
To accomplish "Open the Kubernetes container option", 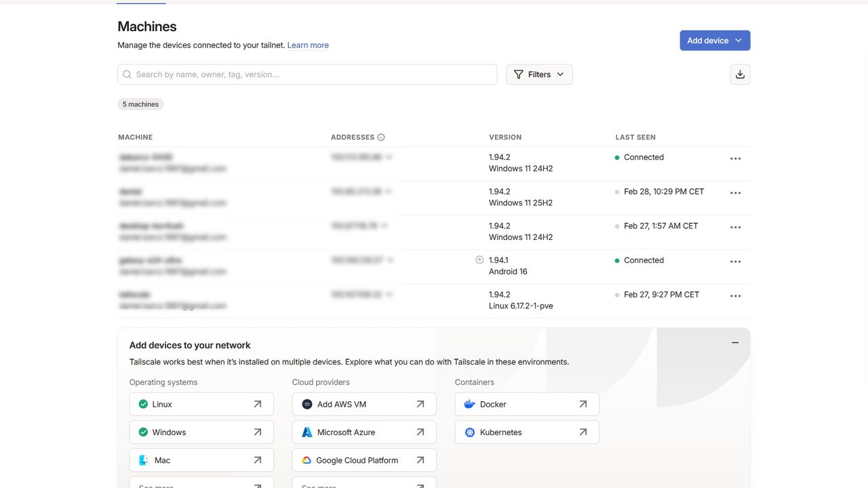I will click(x=527, y=432).
